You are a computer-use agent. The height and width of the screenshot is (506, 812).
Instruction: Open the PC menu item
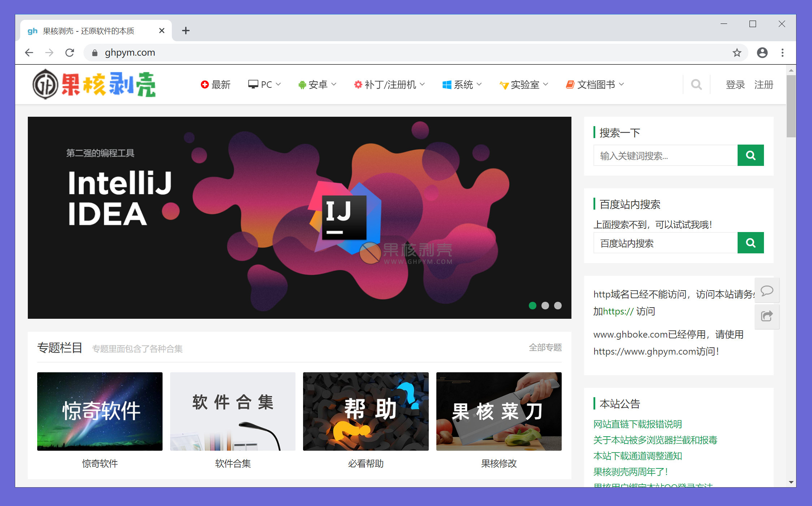tap(264, 85)
